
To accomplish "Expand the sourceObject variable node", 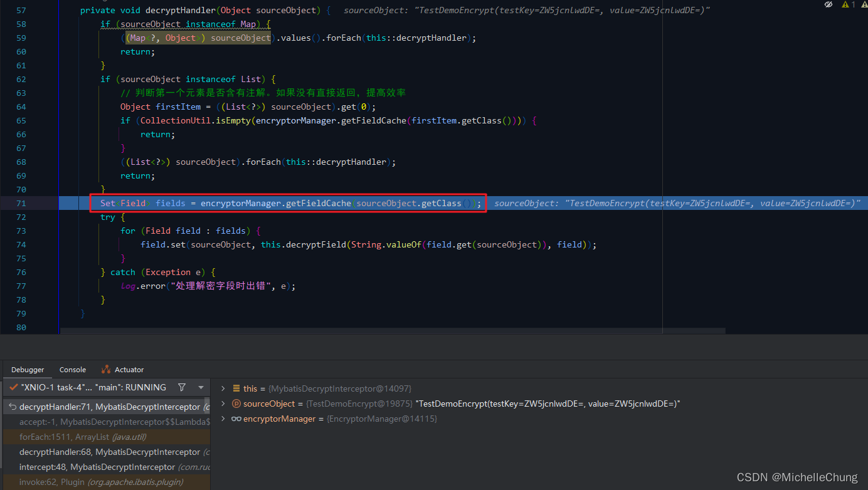I will 223,404.
